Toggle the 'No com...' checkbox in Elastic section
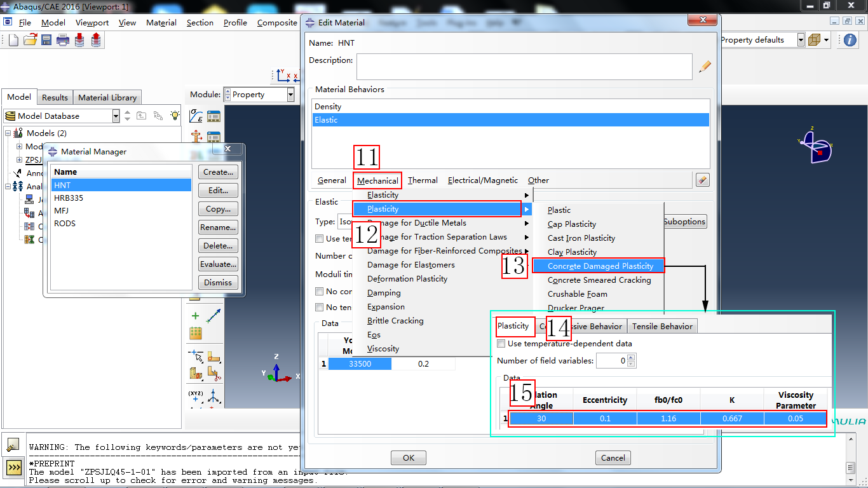 (320, 292)
